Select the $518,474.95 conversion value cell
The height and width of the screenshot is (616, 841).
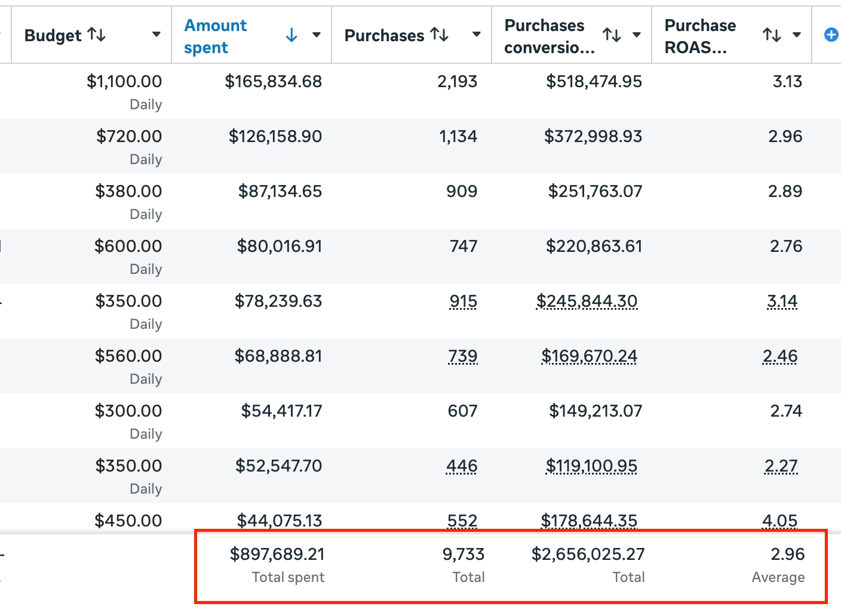pos(594,82)
